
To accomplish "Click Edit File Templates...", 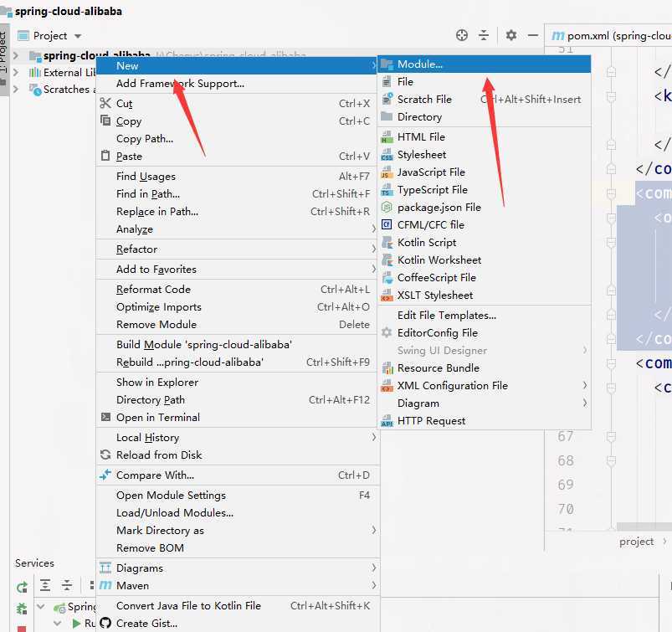I will 446,315.
